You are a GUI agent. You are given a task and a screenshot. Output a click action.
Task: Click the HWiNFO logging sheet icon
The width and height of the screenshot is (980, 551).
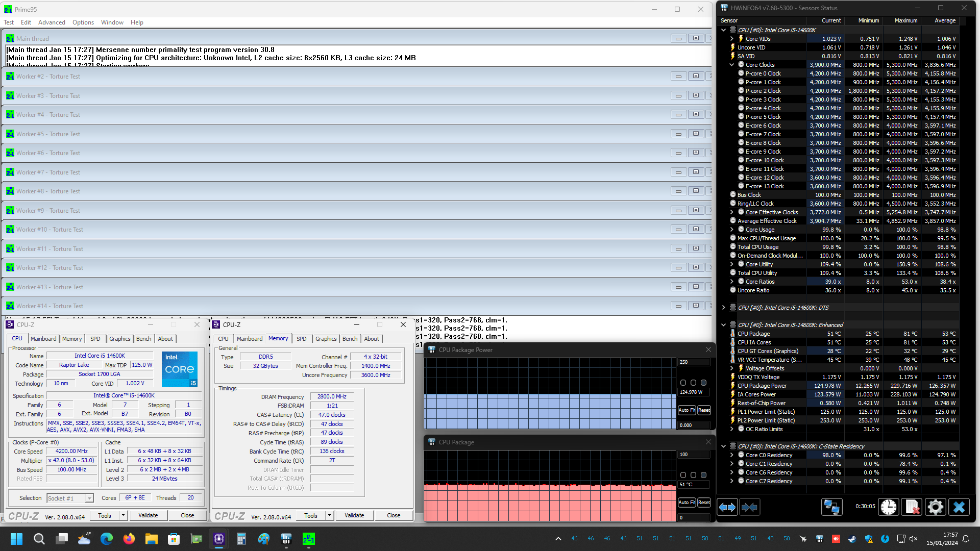[912, 507]
